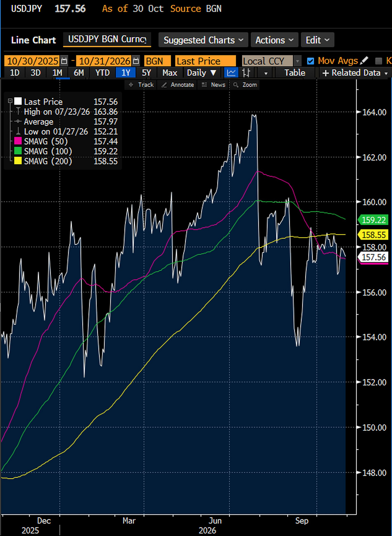
Task: Open Local CCY currency dropdown arrow
Action: tap(297, 61)
